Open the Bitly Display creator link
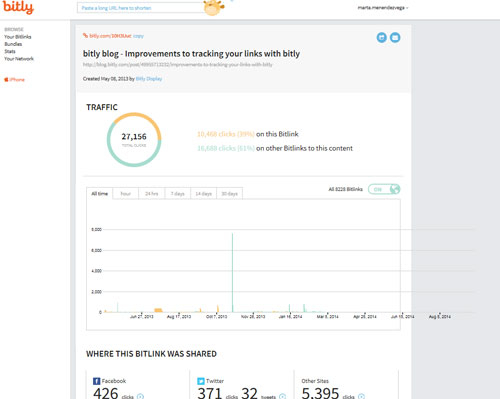This screenshot has height=399, width=500. [x=149, y=79]
